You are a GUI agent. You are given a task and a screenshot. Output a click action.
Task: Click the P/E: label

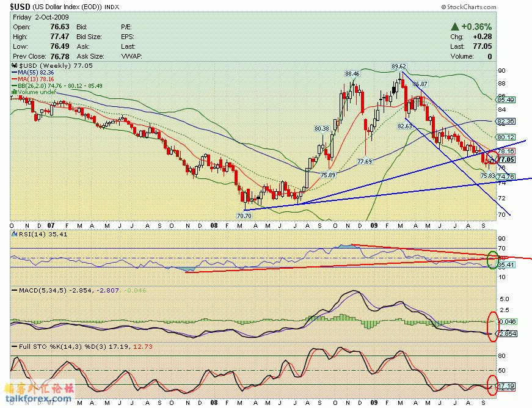[126, 27]
